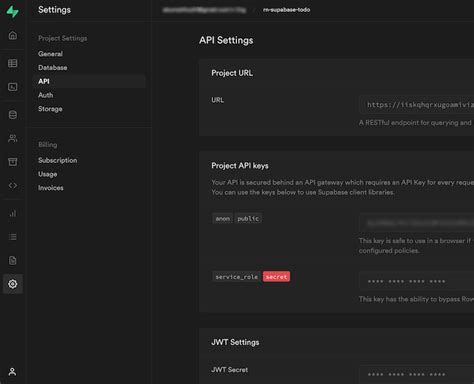Open the Database icon in sidebar
474x384 pixels.
[13, 115]
